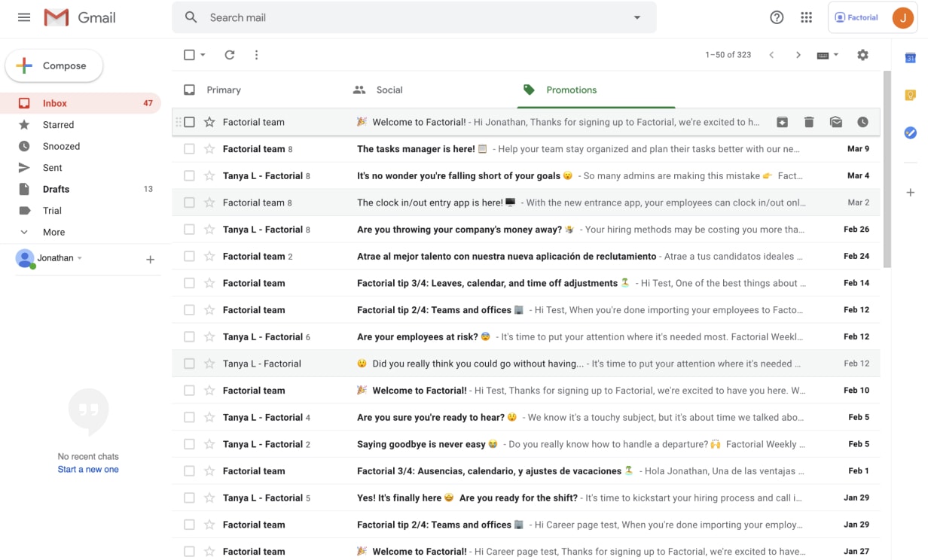Click the search magnifier icon
This screenshot has height=560, width=928.
pos(191,17)
